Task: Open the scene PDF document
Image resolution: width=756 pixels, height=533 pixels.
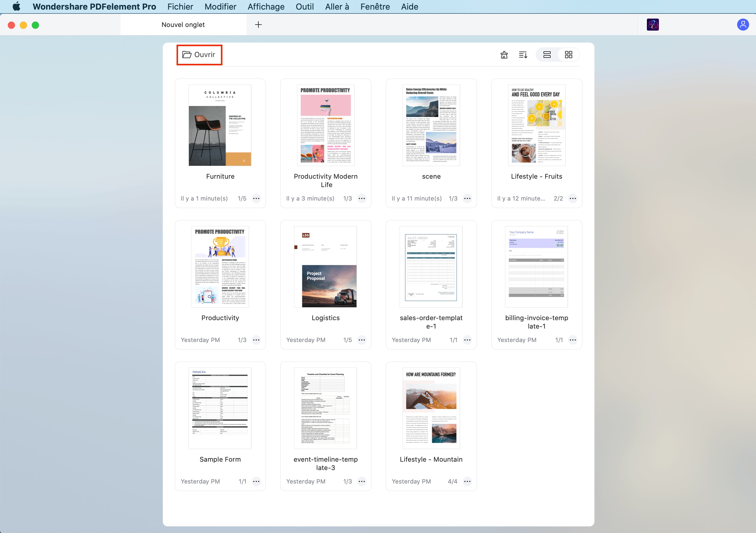Action: (x=431, y=124)
